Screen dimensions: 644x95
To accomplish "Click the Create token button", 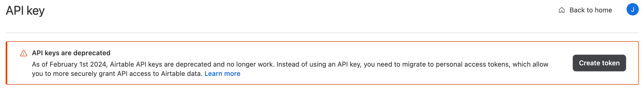I will (x=599, y=63).
